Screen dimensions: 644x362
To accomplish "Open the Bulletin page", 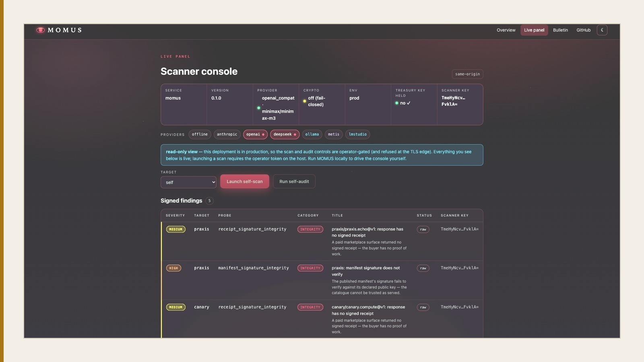I will [x=560, y=30].
